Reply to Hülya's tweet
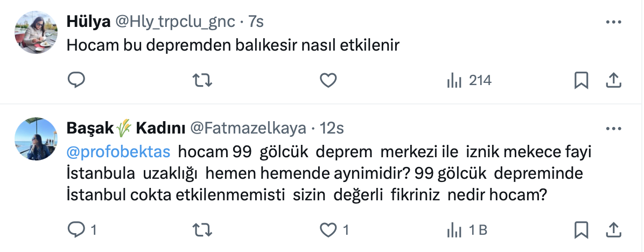This screenshot has width=644, height=252. click(76, 81)
